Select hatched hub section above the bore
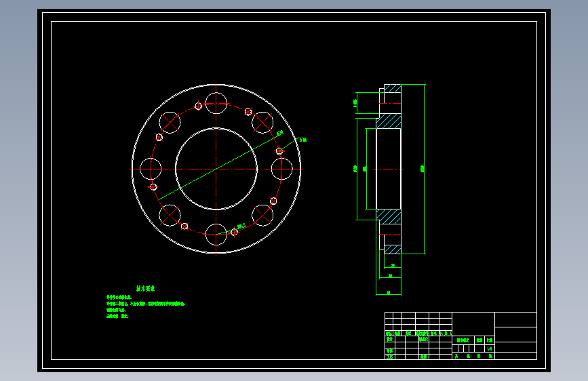Viewport: 588px width, 381px height. pyautogui.click(x=389, y=121)
